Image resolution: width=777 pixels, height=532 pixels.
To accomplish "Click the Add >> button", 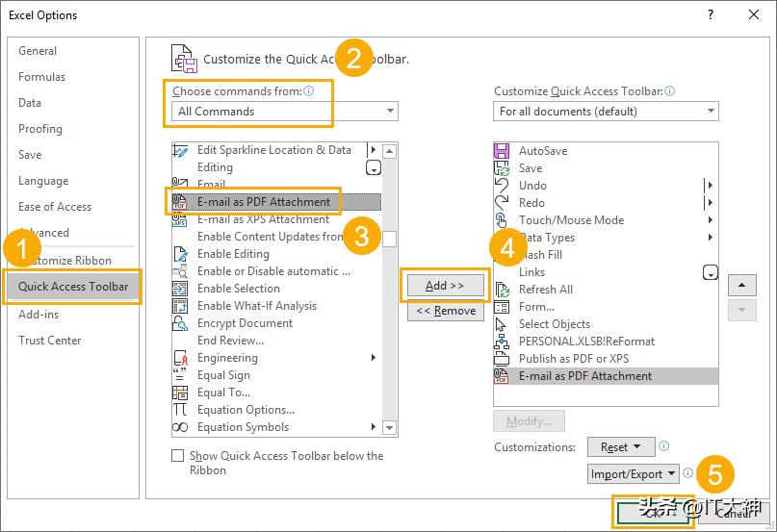I will click(445, 286).
